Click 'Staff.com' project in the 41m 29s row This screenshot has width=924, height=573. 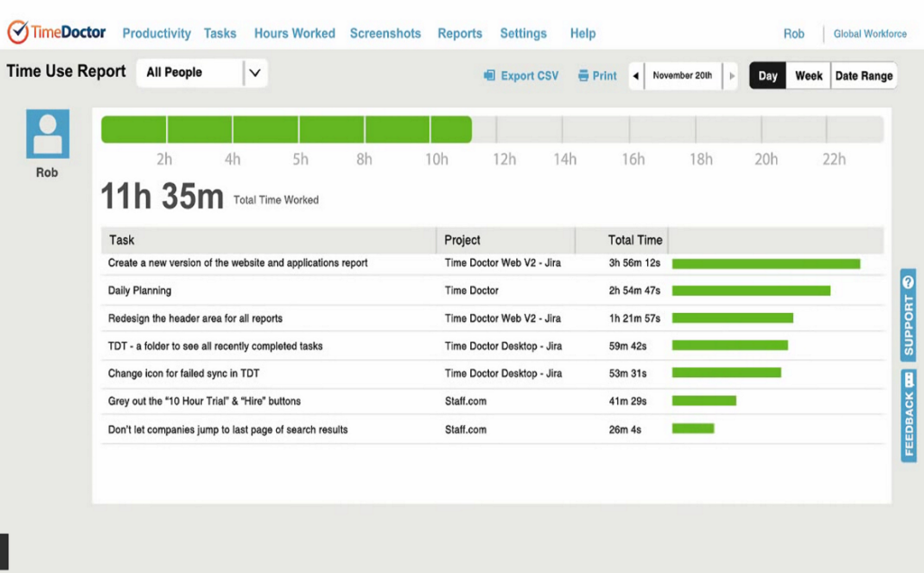point(466,401)
